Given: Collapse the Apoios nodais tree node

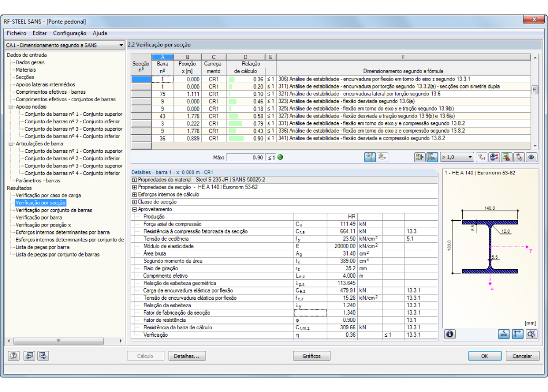Looking at the screenshot, I should tap(11, 107).
